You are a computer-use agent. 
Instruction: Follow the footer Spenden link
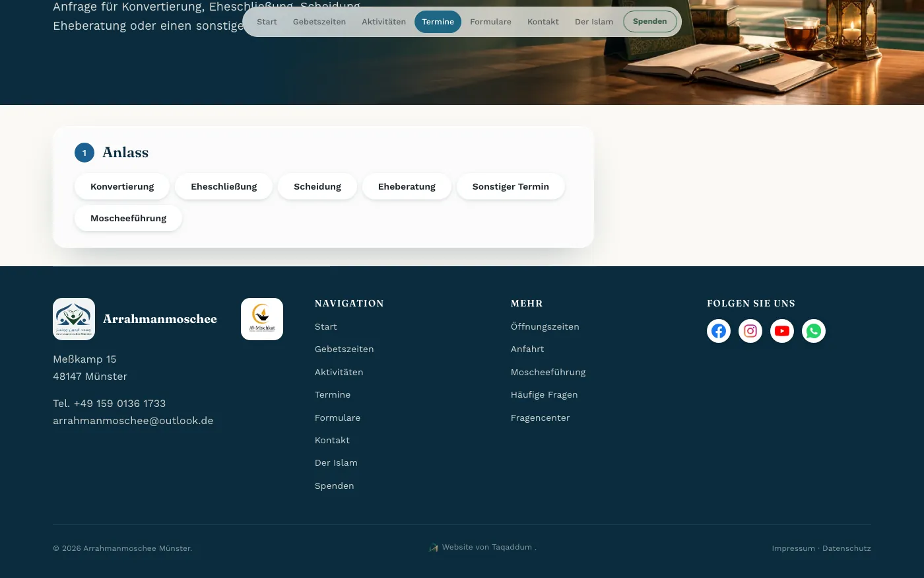(335, 486)
